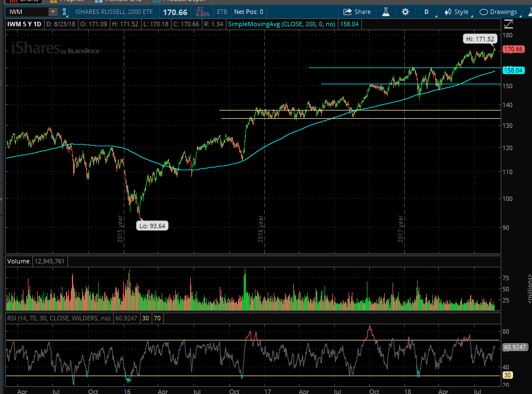The image size is (532, 394).
Task: Click the O: 171.09 open value
Action: 94,24
